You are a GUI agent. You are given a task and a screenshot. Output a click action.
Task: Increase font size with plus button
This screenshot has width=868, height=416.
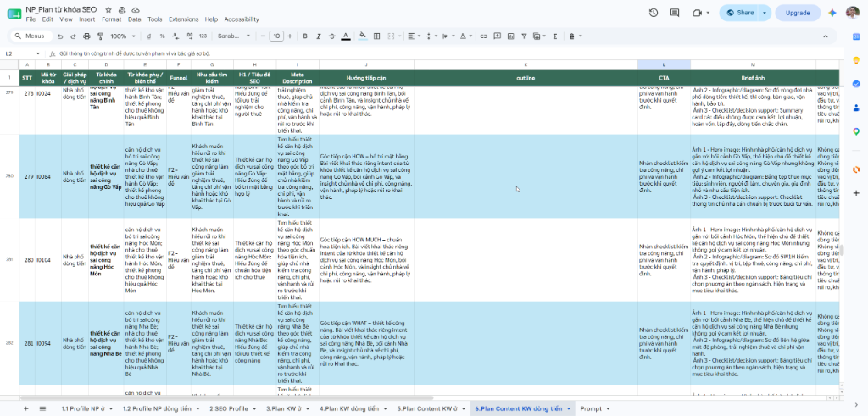[x=290, y=36]
